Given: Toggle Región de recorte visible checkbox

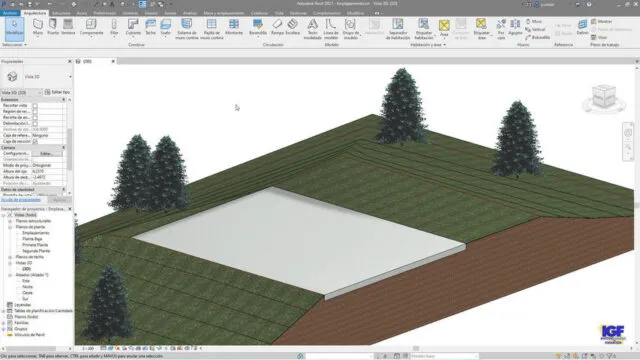Looking at the screenshot, I should pos(35,111).
